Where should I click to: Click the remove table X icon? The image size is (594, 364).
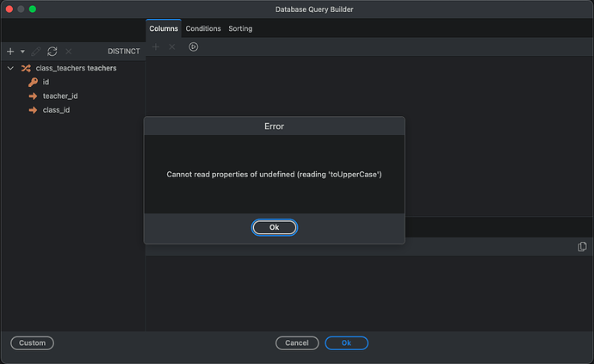(x=69, y=52)
